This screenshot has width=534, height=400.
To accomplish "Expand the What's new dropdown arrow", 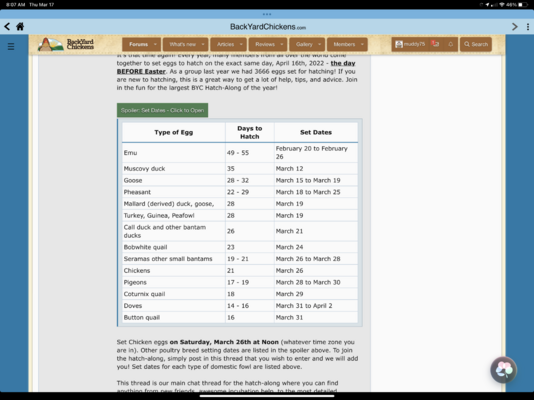I will (203, 44).
